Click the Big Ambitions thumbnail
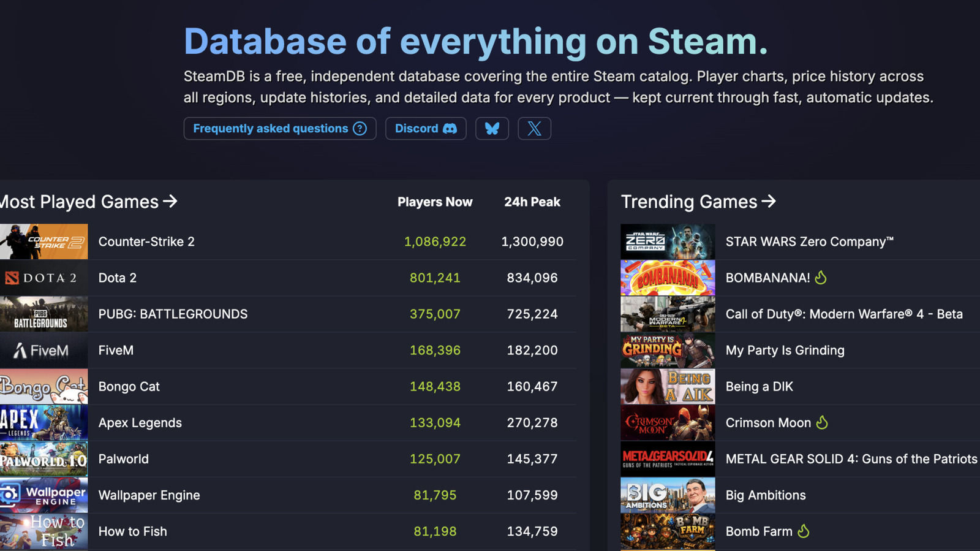 (x=668, y=495)
